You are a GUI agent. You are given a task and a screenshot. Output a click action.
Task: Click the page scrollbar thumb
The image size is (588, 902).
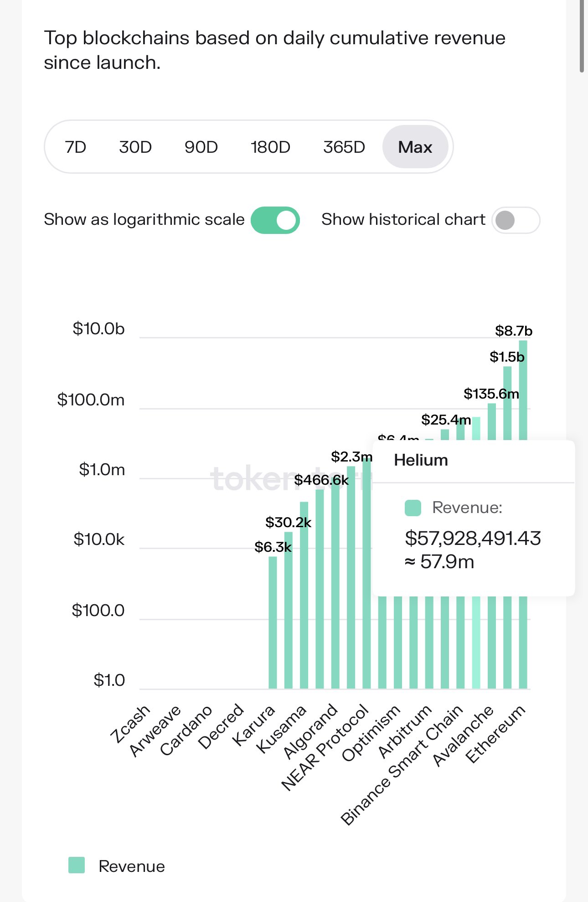(582, 36)
